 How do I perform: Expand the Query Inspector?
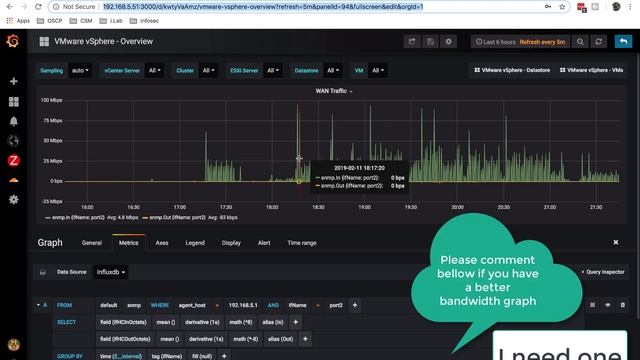(x=603, y=272)
